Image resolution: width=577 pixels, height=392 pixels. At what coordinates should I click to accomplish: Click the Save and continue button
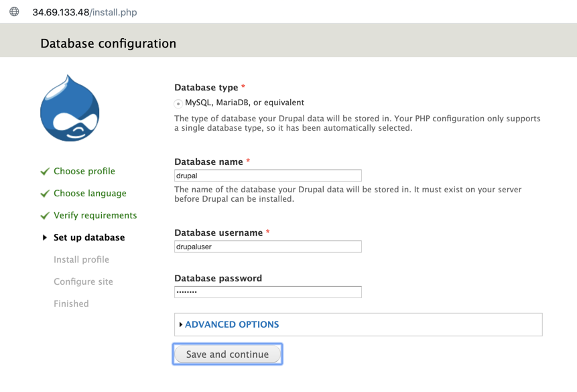(x=227, y=354)
